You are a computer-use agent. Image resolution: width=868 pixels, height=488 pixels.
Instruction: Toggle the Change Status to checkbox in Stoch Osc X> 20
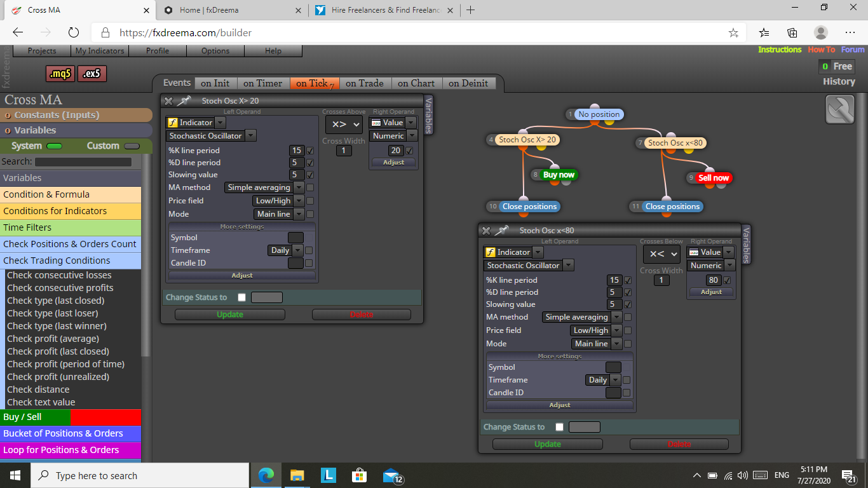241,297
